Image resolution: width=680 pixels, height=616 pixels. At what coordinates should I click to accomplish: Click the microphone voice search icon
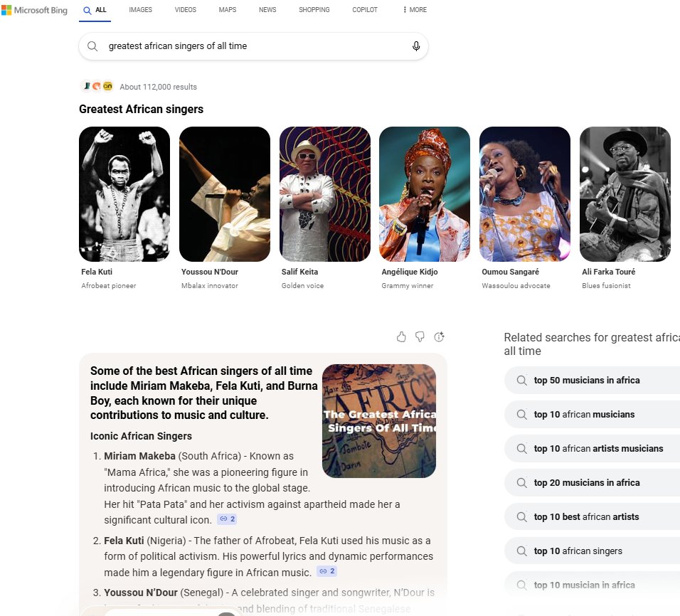[416, 46]
